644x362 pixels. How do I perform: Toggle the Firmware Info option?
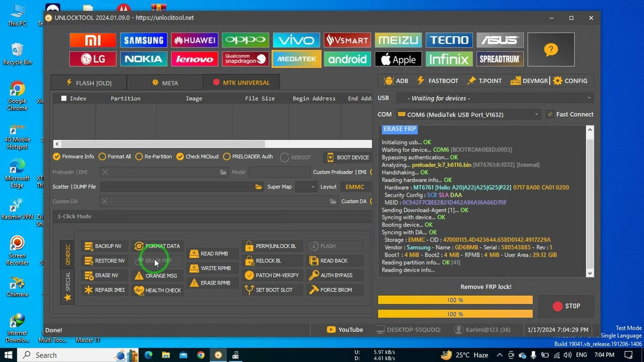point(73,156)
